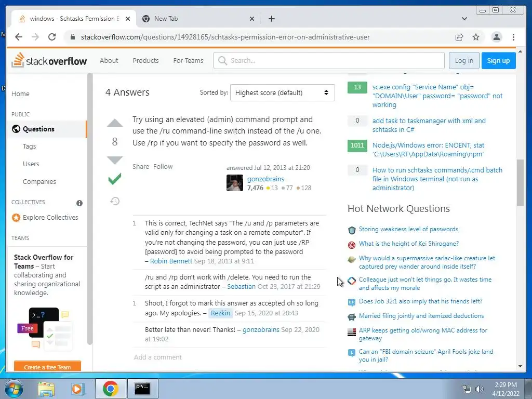Switch to the New Tab browser tab
The height and width of the screenshot is (399, 532).
(x=198, y=19)
